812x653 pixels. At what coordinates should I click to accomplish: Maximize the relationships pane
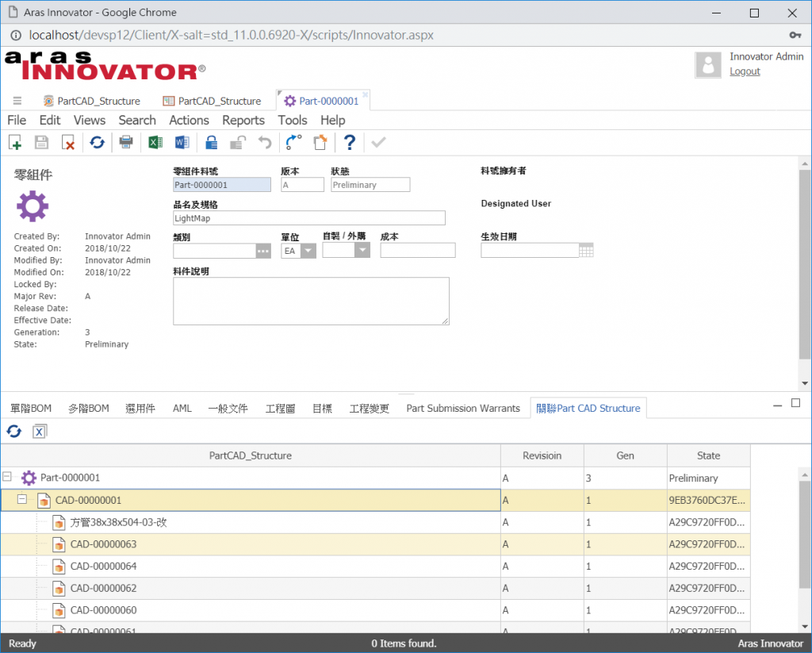[x=796, y=403]
